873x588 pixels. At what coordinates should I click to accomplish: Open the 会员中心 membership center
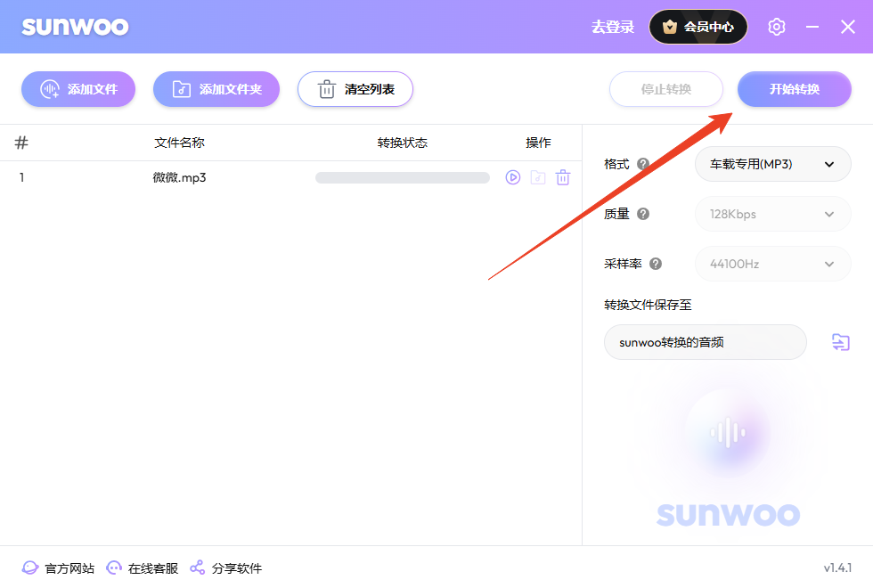click(x=698, y=27)
